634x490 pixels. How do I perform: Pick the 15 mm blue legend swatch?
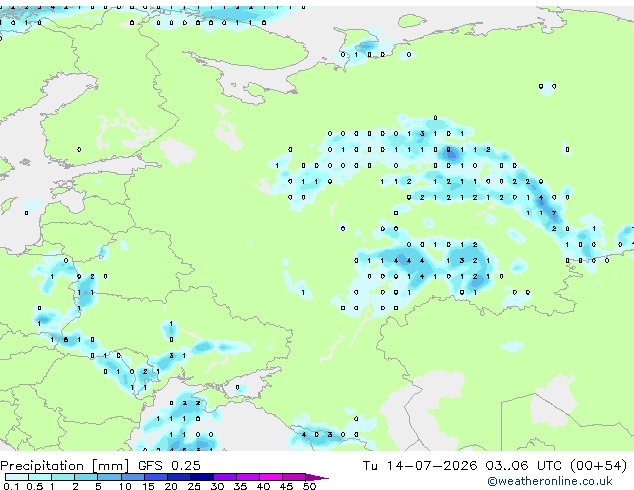(x=156, y=477)
